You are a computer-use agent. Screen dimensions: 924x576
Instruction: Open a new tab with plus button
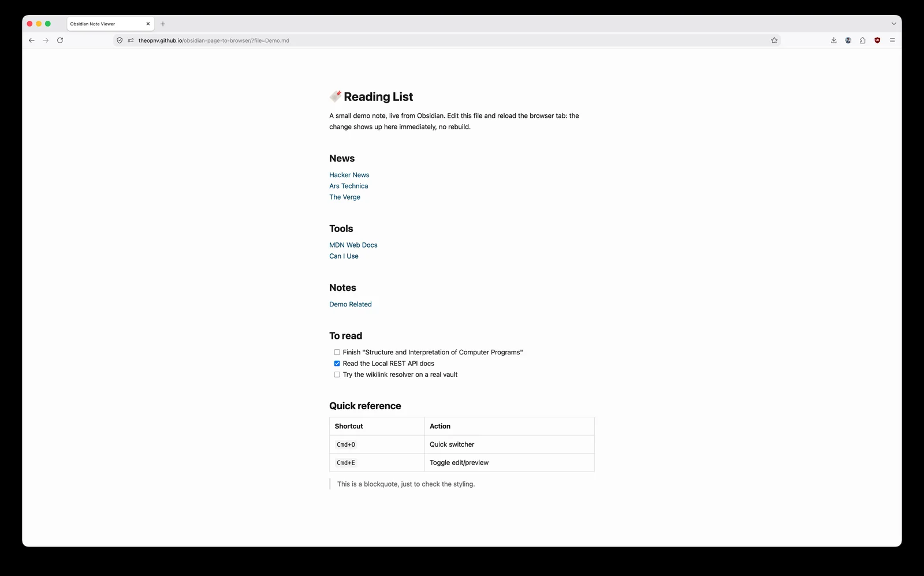tap(163, 24)
